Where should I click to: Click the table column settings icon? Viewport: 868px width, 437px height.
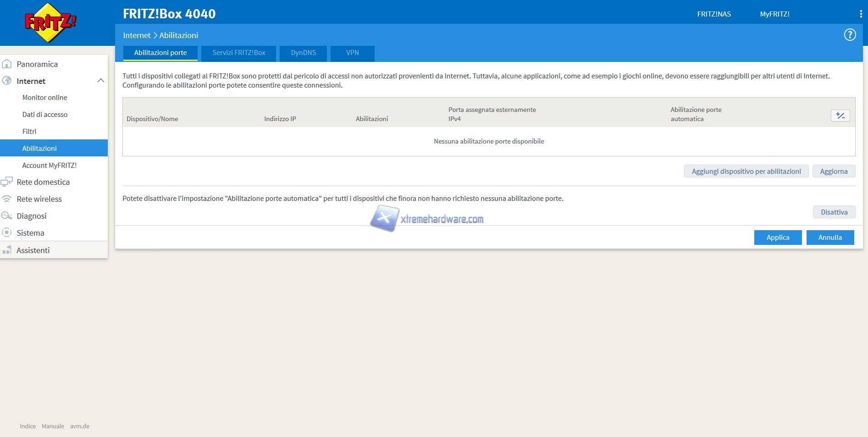coord(840,116)
